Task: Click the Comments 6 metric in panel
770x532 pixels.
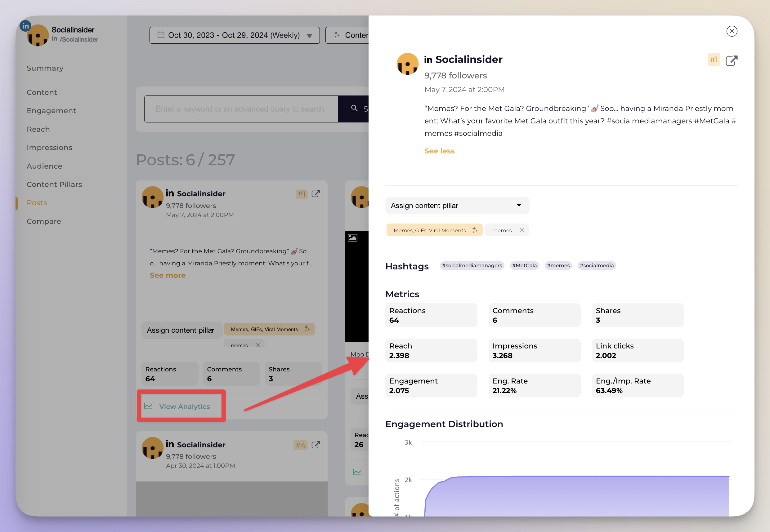Action: tap(534, 315)
